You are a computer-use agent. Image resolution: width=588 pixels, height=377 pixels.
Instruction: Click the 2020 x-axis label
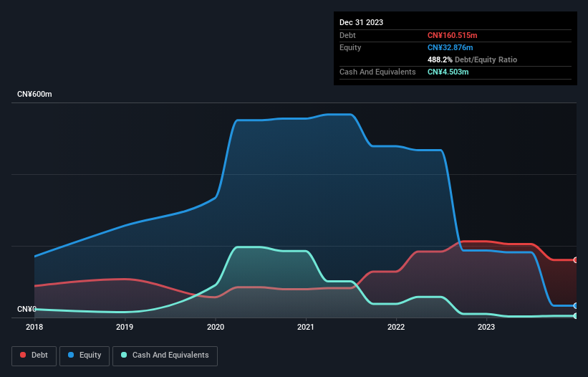coord(216,327)
